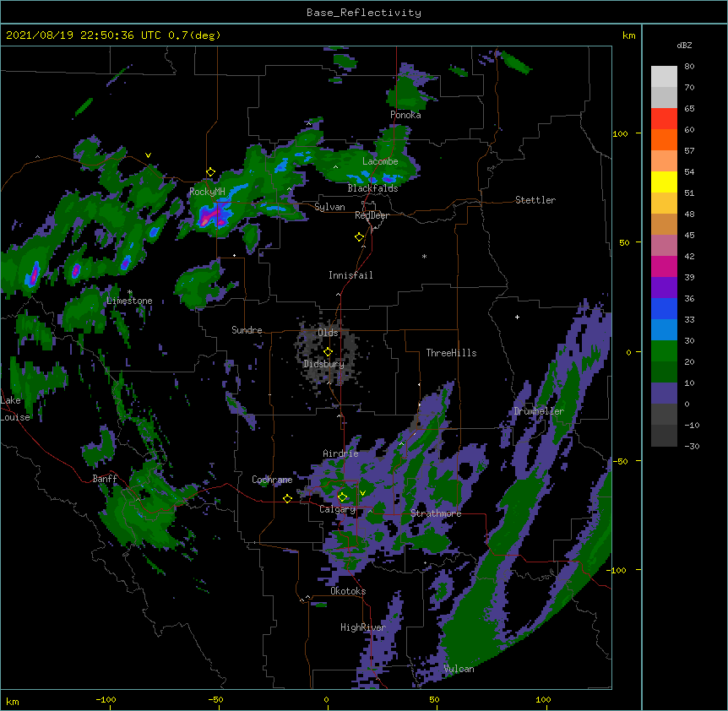Click the Lake Louise label

click(x=15, y=409)
